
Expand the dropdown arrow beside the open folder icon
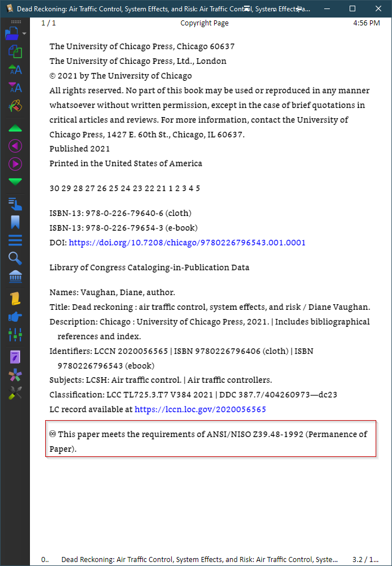24,33
